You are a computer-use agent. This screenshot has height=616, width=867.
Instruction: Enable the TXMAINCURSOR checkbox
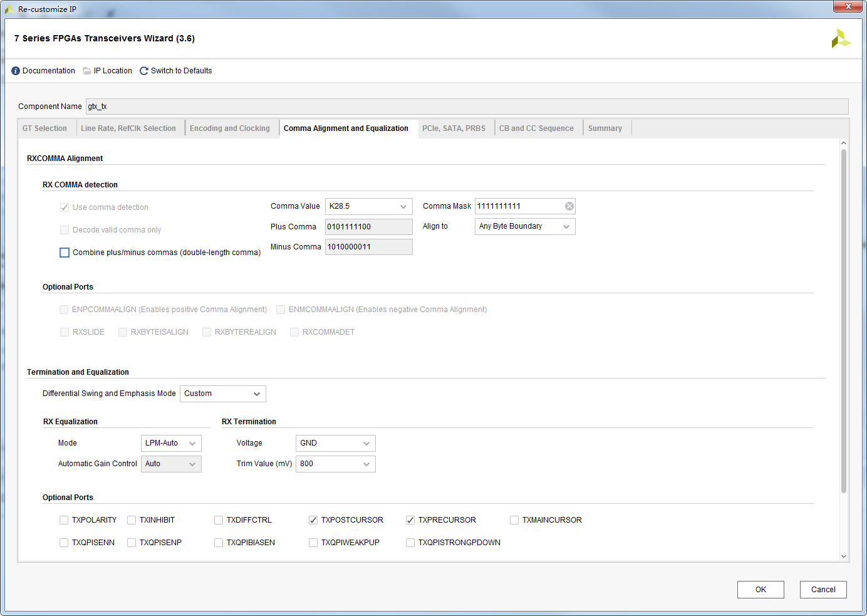[514, 520]
